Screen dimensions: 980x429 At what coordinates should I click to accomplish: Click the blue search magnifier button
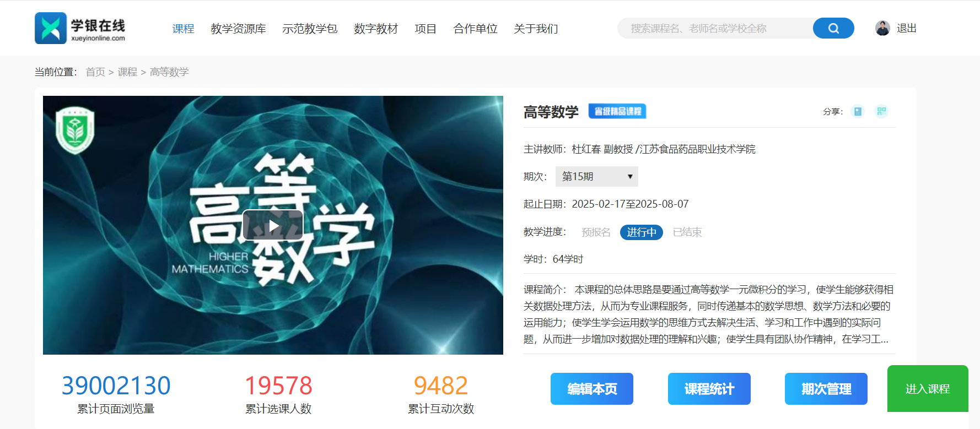click(x=833, y=28)
